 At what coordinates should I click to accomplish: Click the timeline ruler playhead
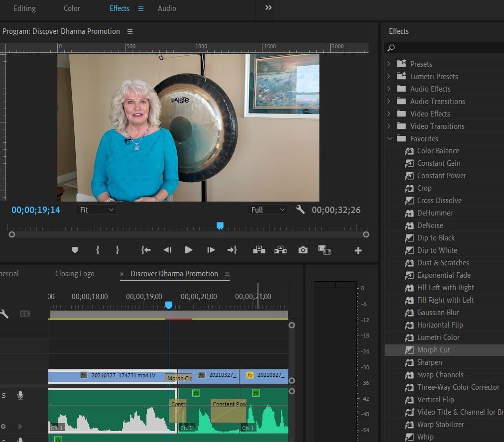tap(169, 305)
